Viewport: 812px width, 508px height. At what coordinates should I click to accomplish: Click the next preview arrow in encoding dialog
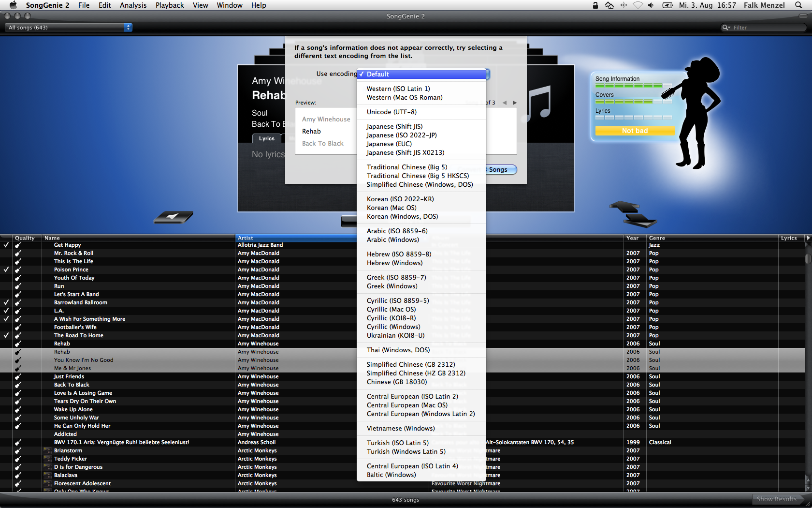tap(515, 103)
